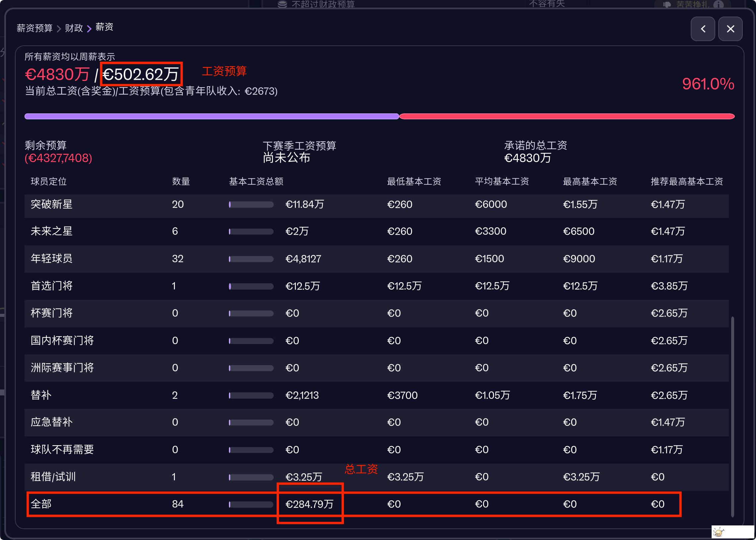The image size is (756, 540).
Task: Click the purple breadcrumb chevron before 薪资
Action: pos(89,29)
